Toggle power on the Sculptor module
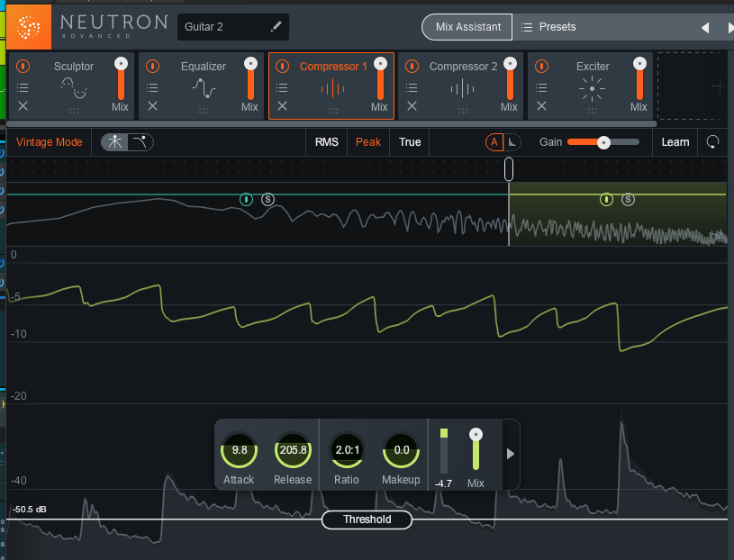Screen dimensions: 734x560 (22, 66)
